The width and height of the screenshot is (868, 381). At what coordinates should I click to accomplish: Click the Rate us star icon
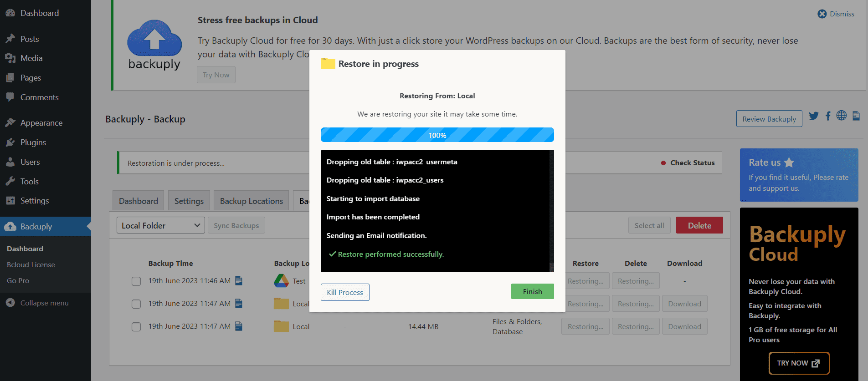coord(789,163)
